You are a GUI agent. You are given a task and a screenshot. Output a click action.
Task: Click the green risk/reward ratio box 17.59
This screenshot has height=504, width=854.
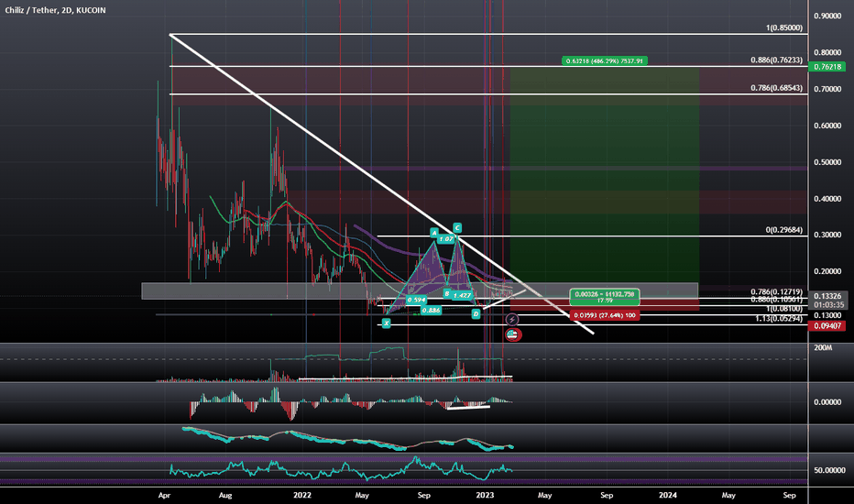tap(605, 297)
